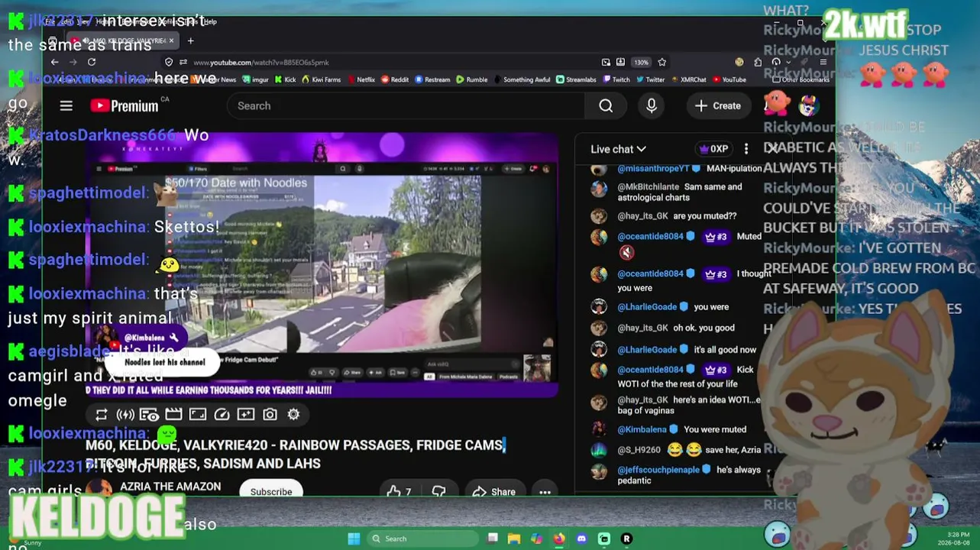Open the imgur bookmark
Screen dimensions: 980x550
click(x=256, y=79)
